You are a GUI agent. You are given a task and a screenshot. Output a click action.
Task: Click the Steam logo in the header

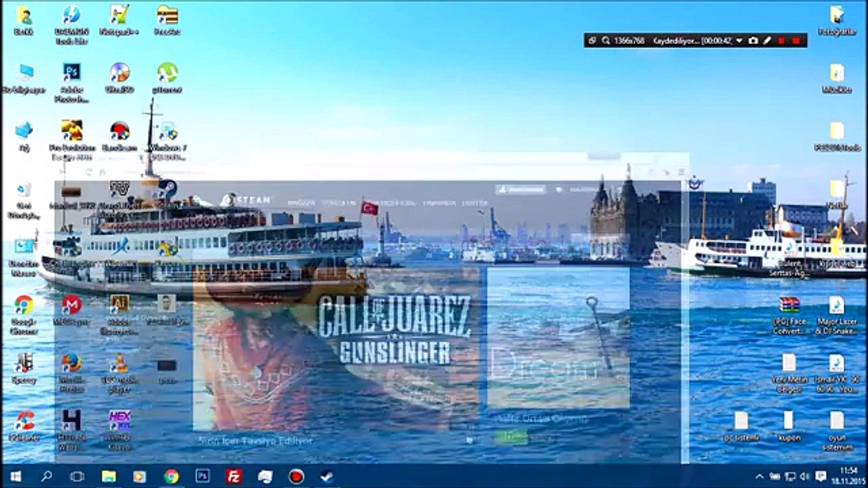point(245,200)
